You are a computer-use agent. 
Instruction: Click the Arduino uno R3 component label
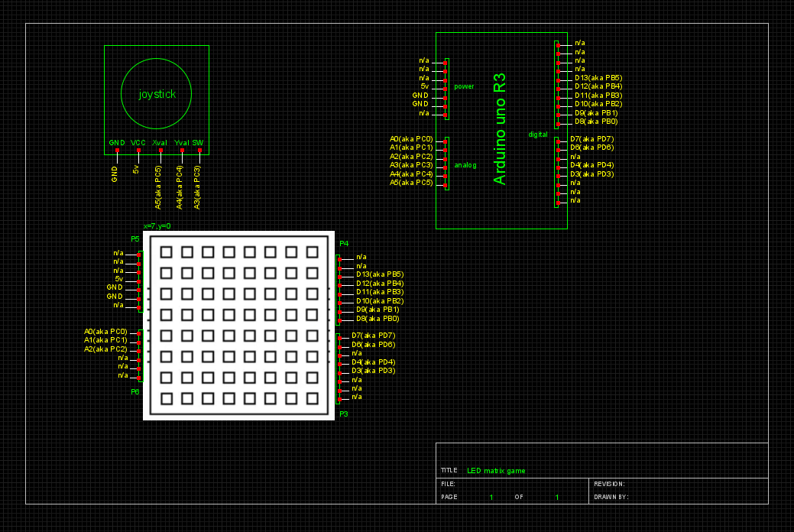(x=500, y=129)
